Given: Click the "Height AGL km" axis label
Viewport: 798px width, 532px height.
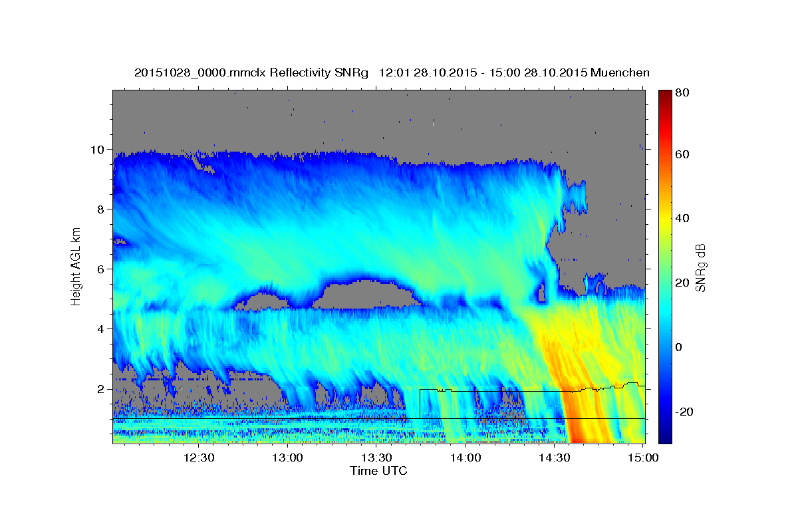Looking at the screenshot, I should pos(76,267).
